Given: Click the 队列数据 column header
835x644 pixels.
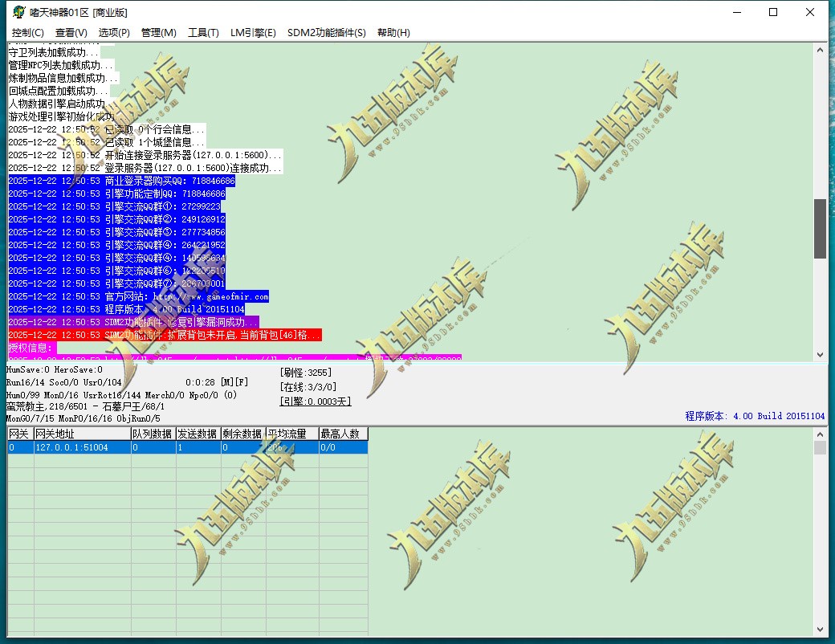Looking at the screenshot, I should (153, 434).
